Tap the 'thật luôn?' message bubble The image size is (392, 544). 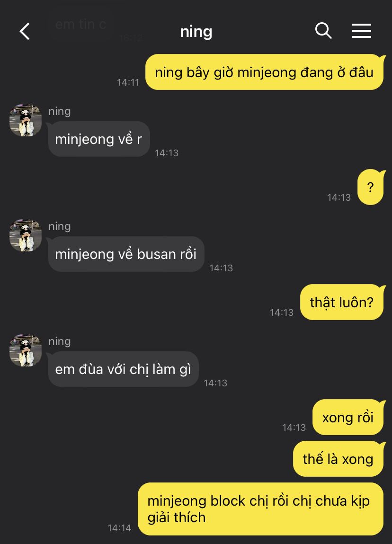click(342, 302)
